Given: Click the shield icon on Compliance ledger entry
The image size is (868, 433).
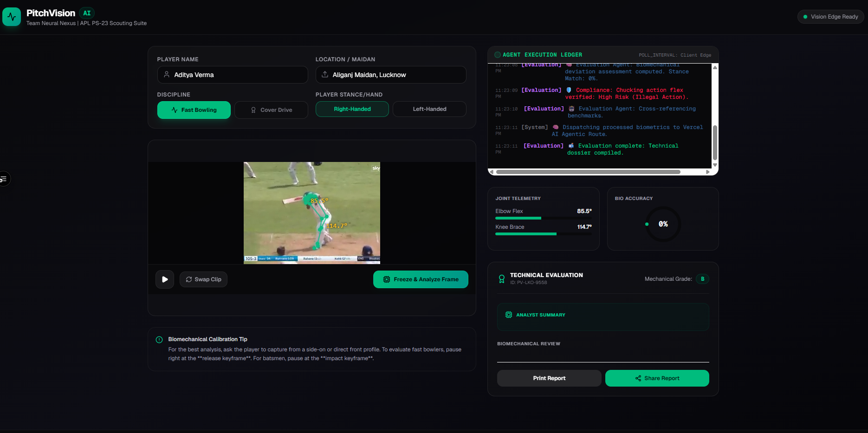Looking at the screenshot, I should pos(569,90).
